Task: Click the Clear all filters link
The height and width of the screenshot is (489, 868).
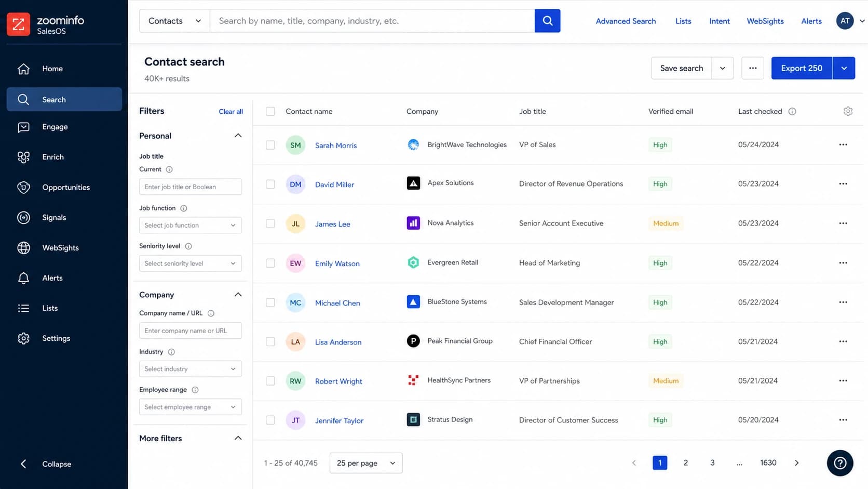Action: pyautogui.click(x=231, y=111)
